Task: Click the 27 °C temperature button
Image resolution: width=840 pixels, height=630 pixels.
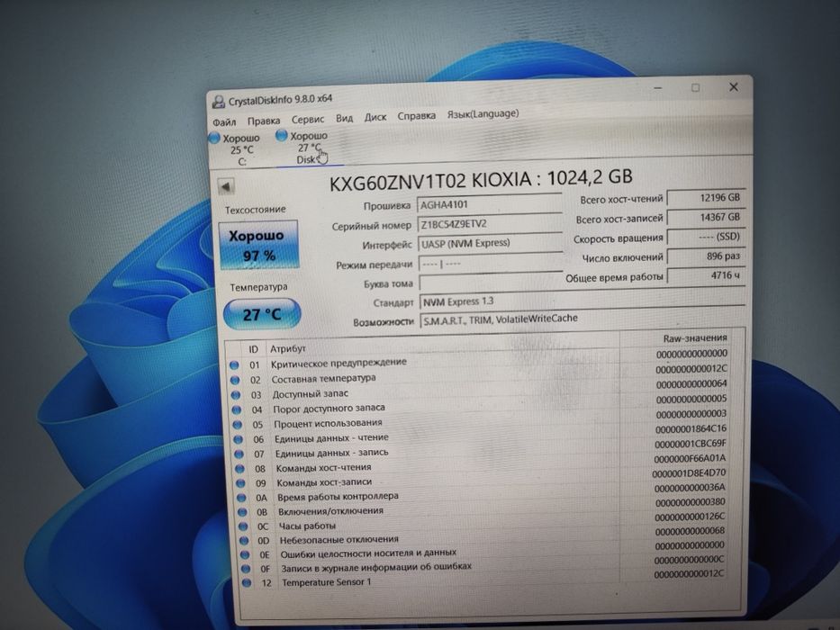Action: 262,314
